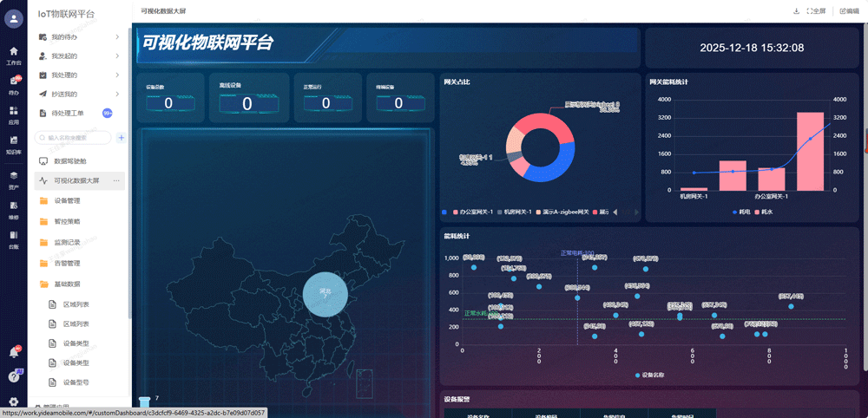Open 设备类型 under 基础数据
The image size is (868, 418).
coord(76,343)
